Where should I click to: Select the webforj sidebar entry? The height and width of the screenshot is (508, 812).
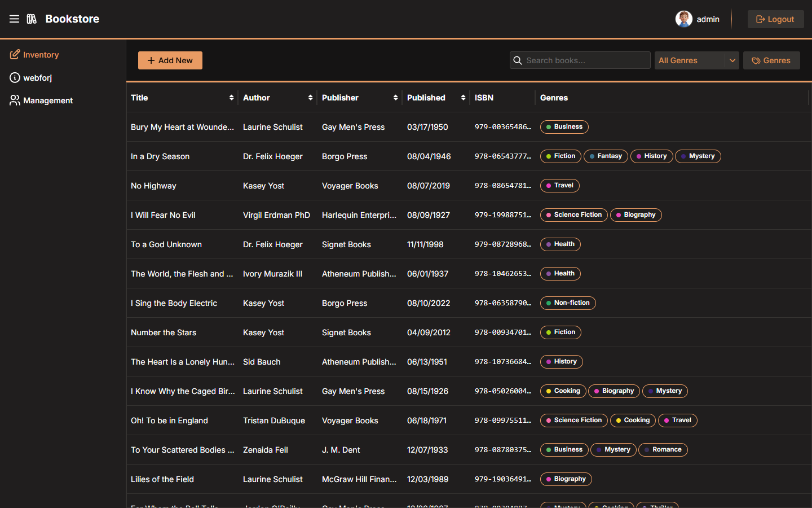pyautogui.click(x=38, y=77)
